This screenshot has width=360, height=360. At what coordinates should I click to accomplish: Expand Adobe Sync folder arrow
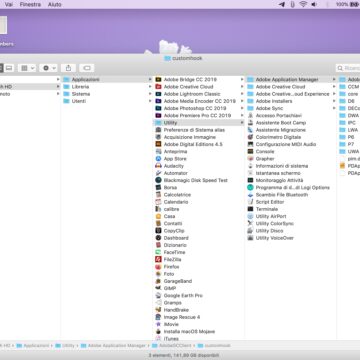coord(334,108)
